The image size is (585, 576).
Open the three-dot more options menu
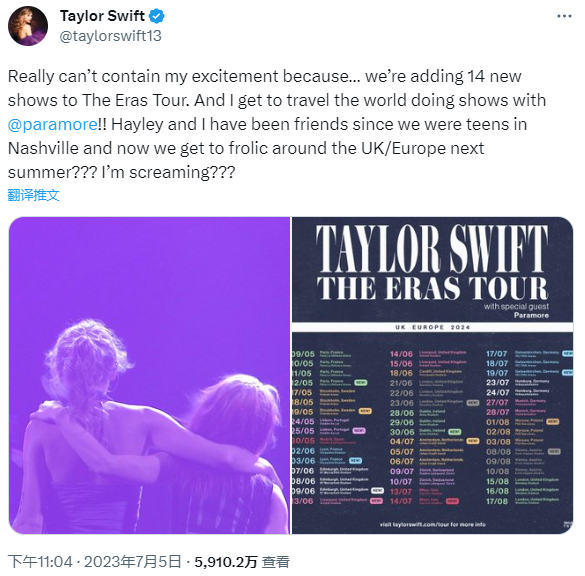[564, 16]
